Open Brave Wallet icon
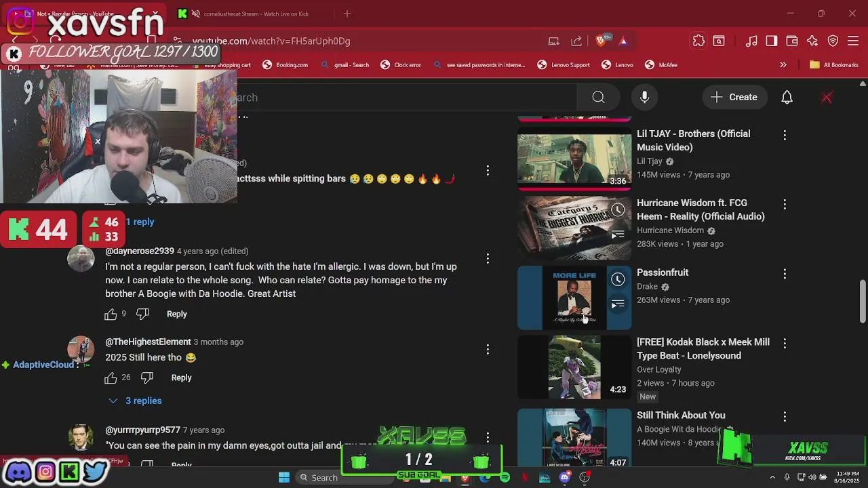The height and width of the screenshot is (488, 868). (x=792, y=41)
